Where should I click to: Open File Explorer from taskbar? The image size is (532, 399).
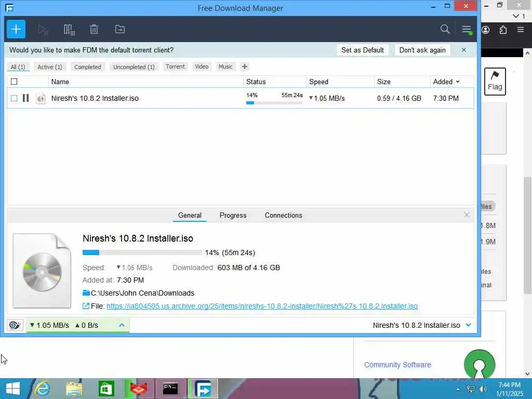74,389
